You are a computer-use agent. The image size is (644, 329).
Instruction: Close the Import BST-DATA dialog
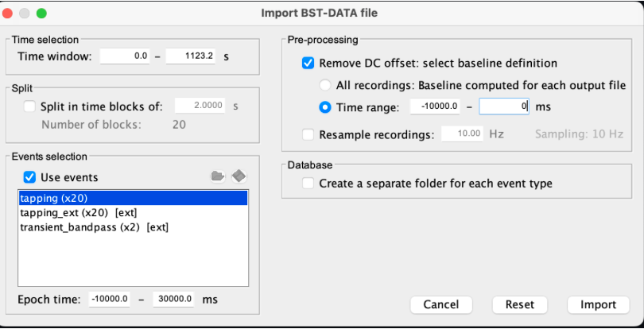pyautogui.click(x=10, y=14)
